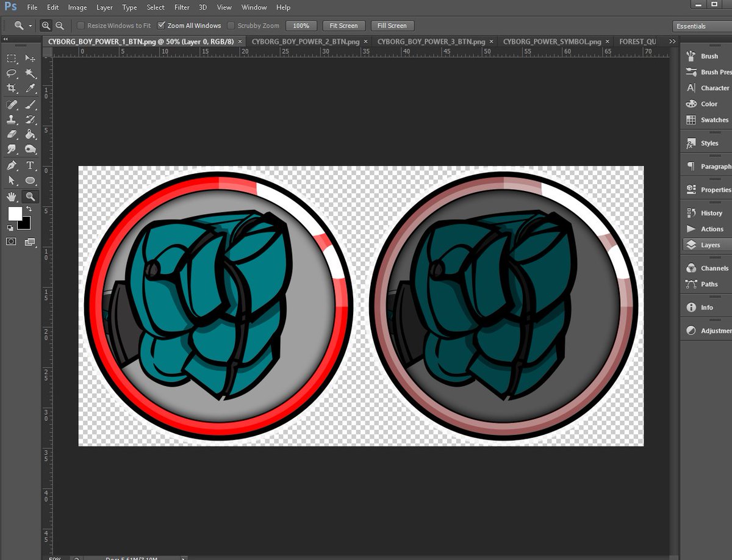732x560 pixels.
Task: Close the CYBORG_BOY_POWER_1_BTN.png tab
Action: click(x=240, y=41)
